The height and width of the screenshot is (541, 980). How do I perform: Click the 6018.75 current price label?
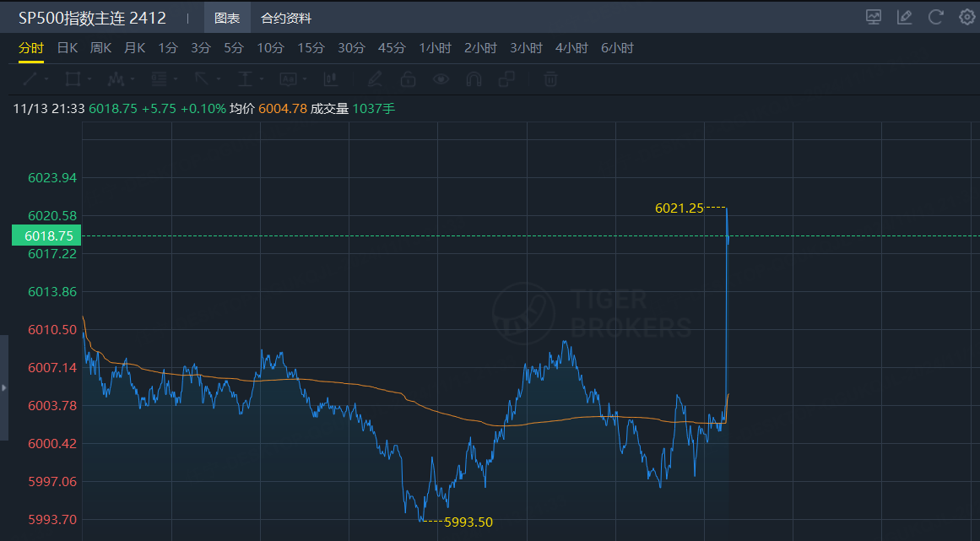(x=46, y=235)
